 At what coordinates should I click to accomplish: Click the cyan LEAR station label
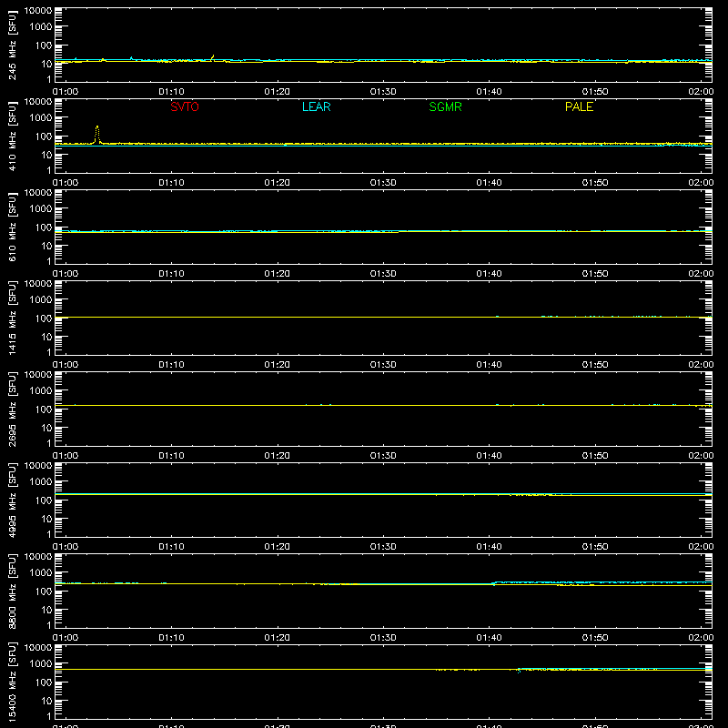[x=316, y=106]
